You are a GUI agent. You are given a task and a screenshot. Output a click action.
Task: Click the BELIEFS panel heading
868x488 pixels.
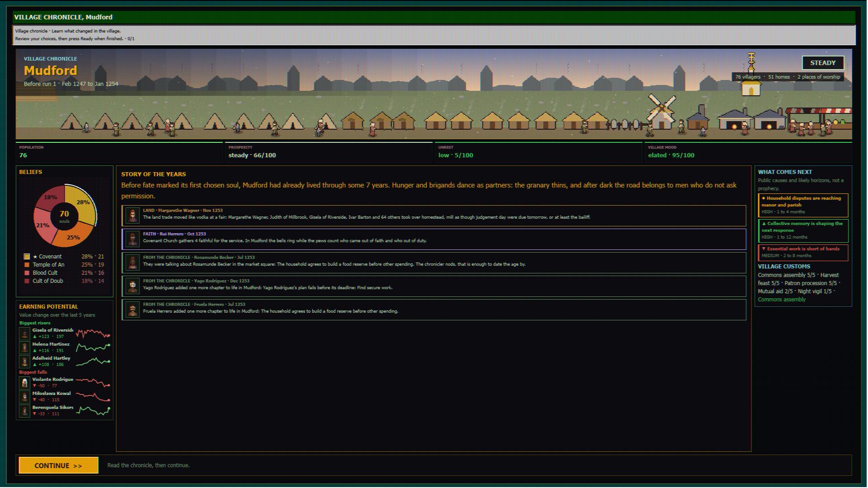[30, 172]
